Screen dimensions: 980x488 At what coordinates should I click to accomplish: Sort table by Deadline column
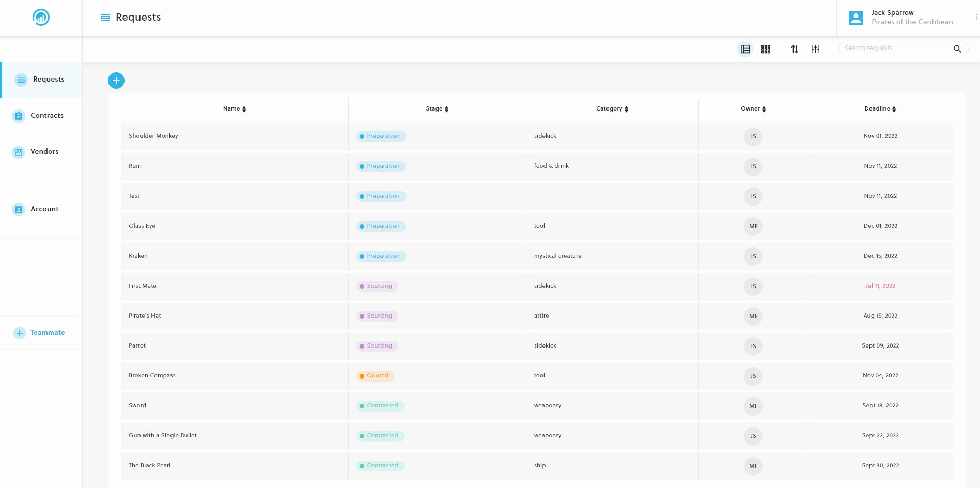click(880, 109)
